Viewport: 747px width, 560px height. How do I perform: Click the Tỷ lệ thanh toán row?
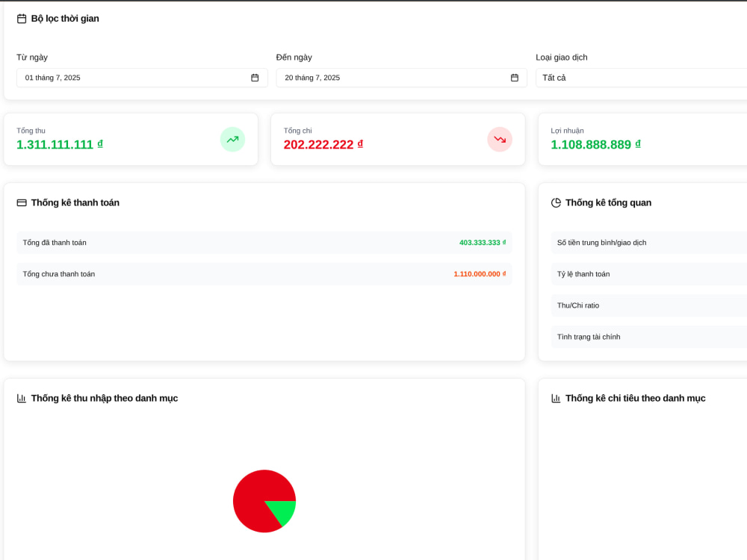tap(649, 274)
